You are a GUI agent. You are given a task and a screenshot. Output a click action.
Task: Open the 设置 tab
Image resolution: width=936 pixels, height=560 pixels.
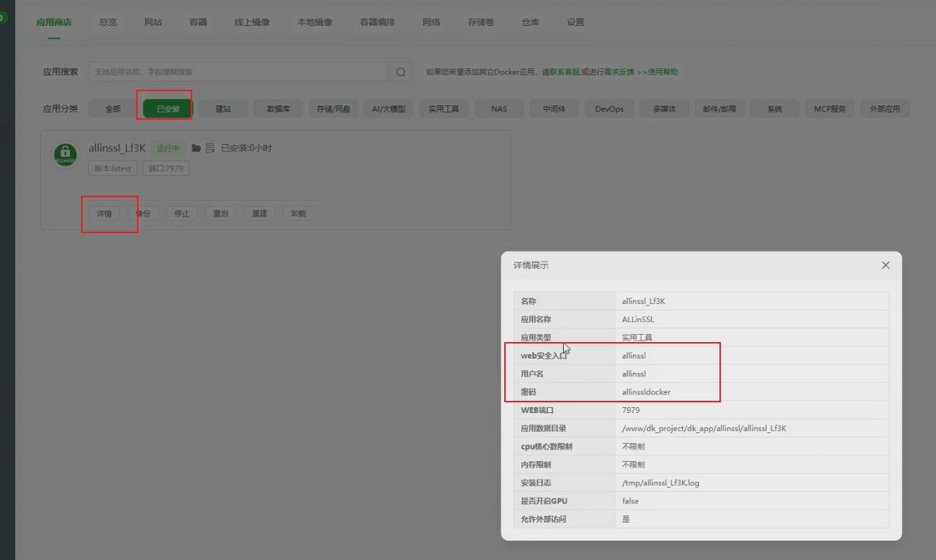coord(575,22)
